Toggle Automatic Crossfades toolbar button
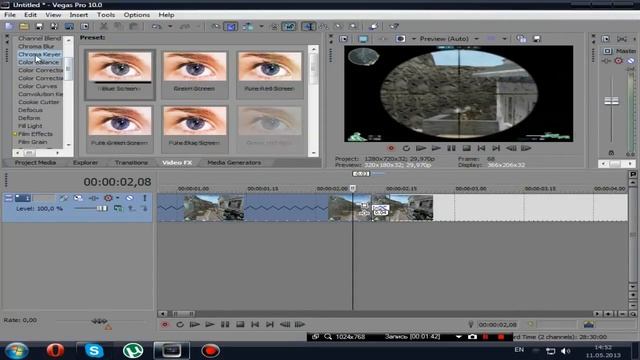The image size is (640, 360). coord(231,27)
